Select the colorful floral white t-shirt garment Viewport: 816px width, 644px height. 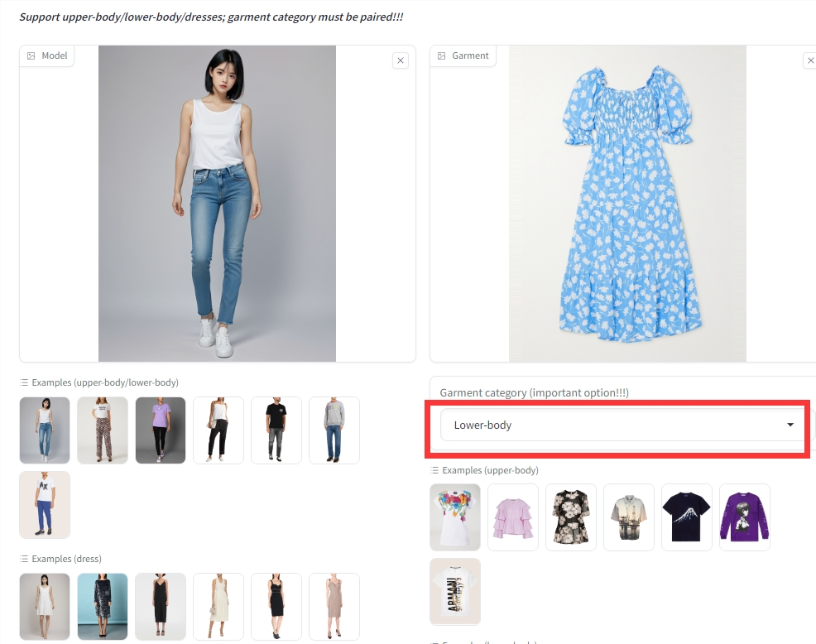coord(455,517)
